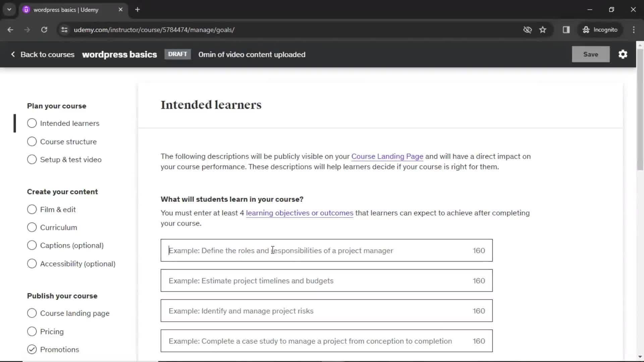The height and width of the screenshot is (362, 644).
Task: Minimize the browser window
Action: [590, 10]
